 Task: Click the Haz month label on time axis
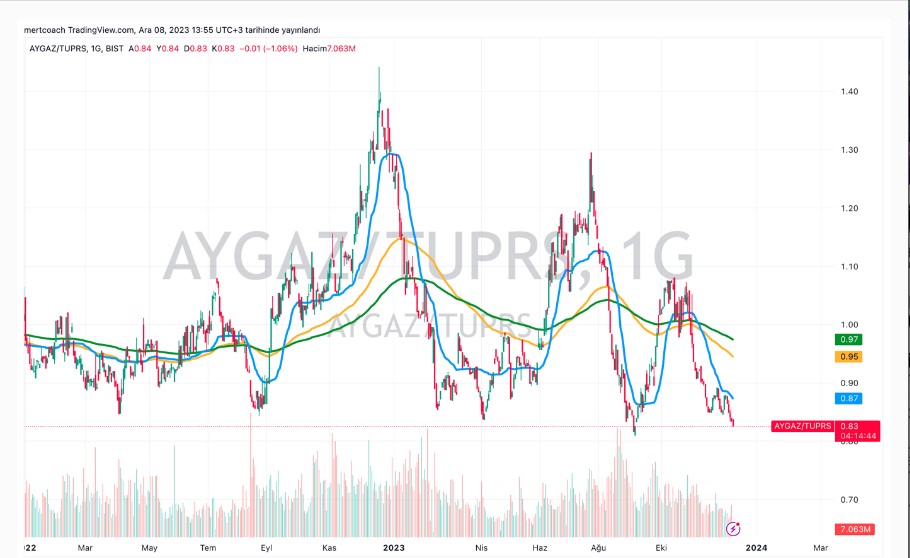540,547
